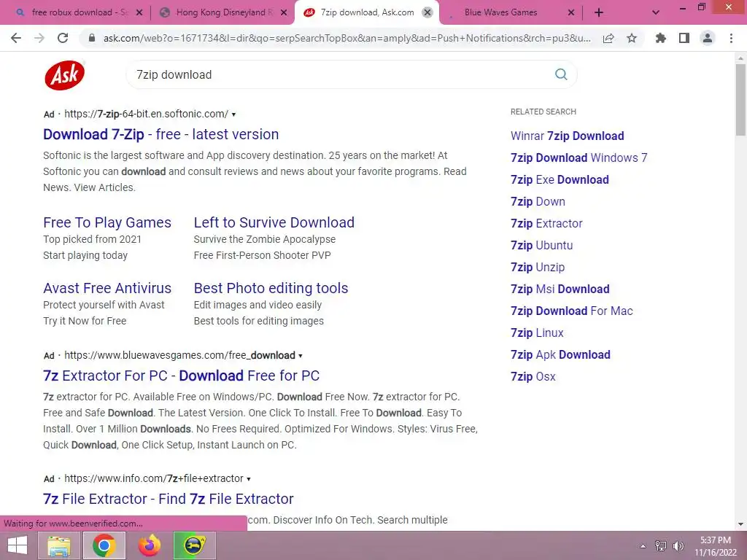Click related search '7zip Linux'
747x560 pixels.
[537, 332]
